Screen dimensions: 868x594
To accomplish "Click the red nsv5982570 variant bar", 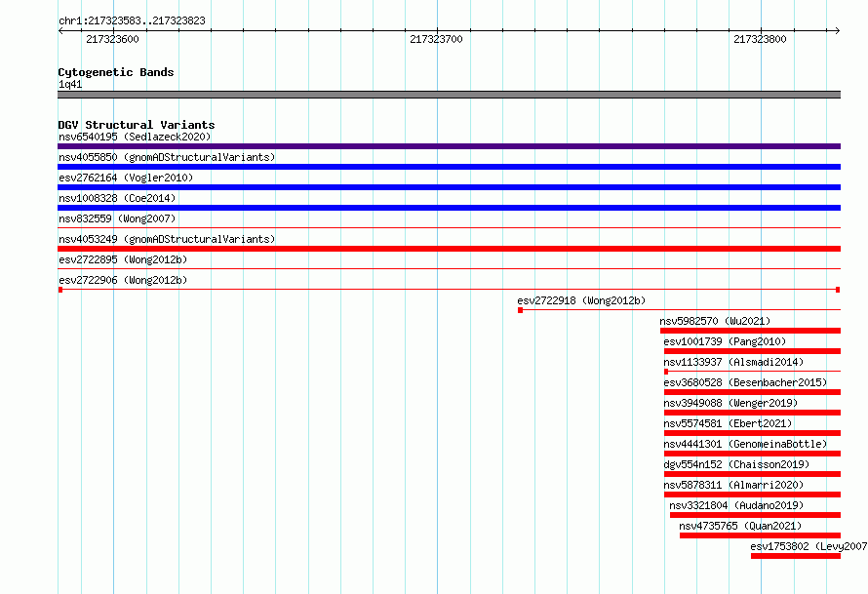I will coord(750,331).
